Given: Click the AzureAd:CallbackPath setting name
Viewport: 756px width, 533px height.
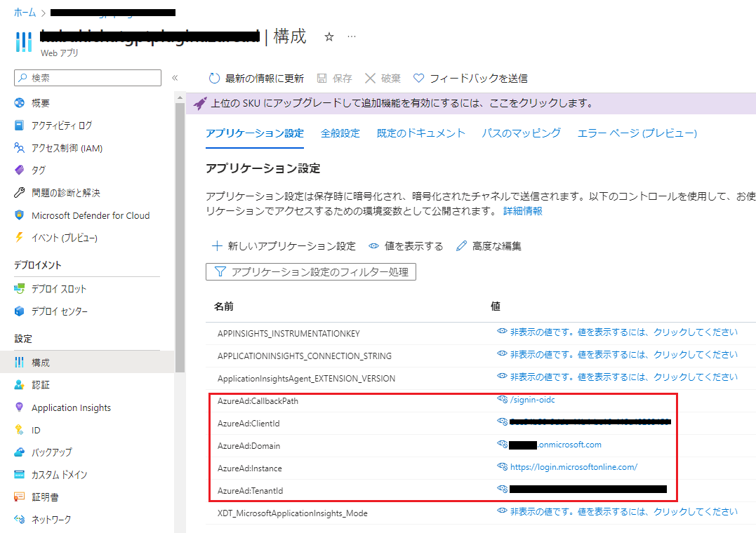Looking at the screenshot, I should click(258, 401).
